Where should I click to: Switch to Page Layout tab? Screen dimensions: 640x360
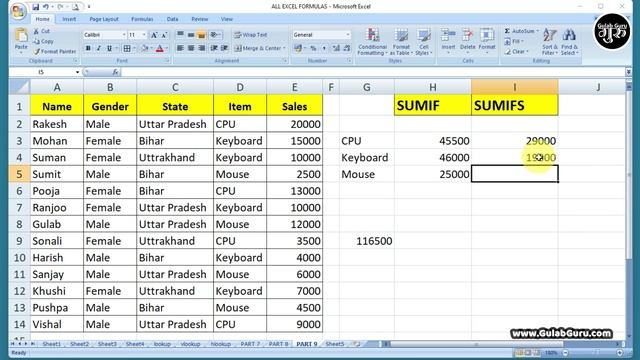point(104,19)
